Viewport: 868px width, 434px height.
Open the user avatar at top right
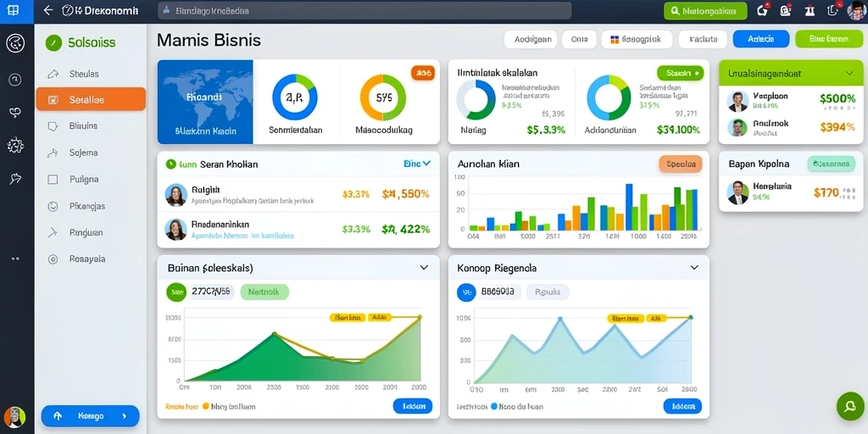(x=856, y=10)
